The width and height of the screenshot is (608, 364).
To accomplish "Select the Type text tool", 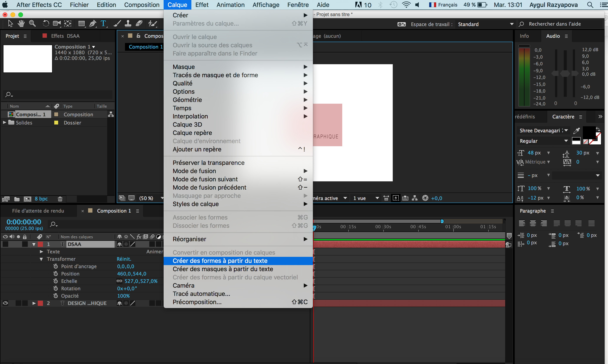I will point(103,24).
